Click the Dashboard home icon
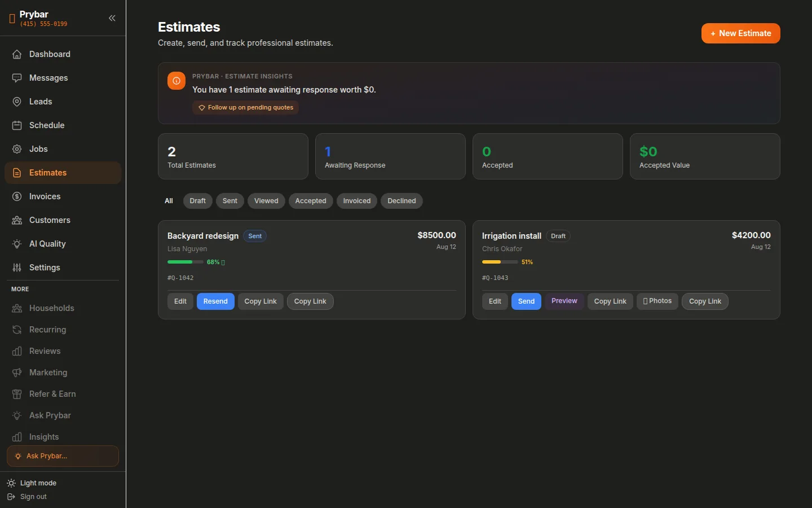The image size is (812, 508). pyautogui.click(x=17, y=54)
